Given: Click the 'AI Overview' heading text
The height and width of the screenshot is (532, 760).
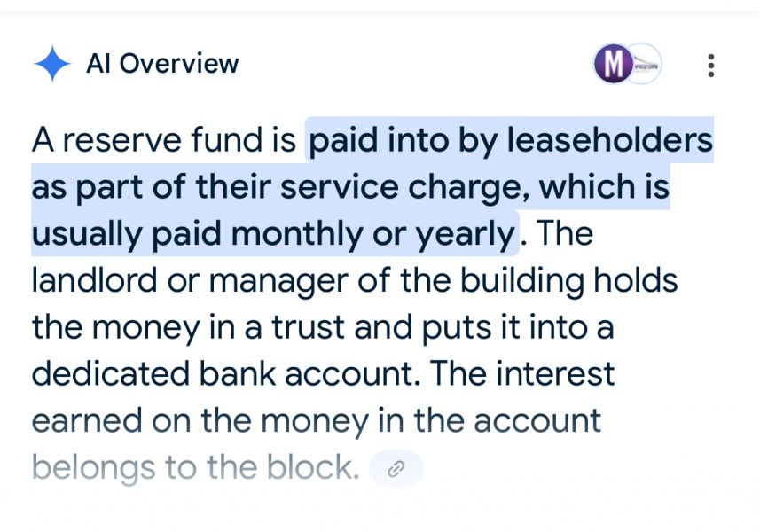Looking at the screenshot, I should 162,64.
